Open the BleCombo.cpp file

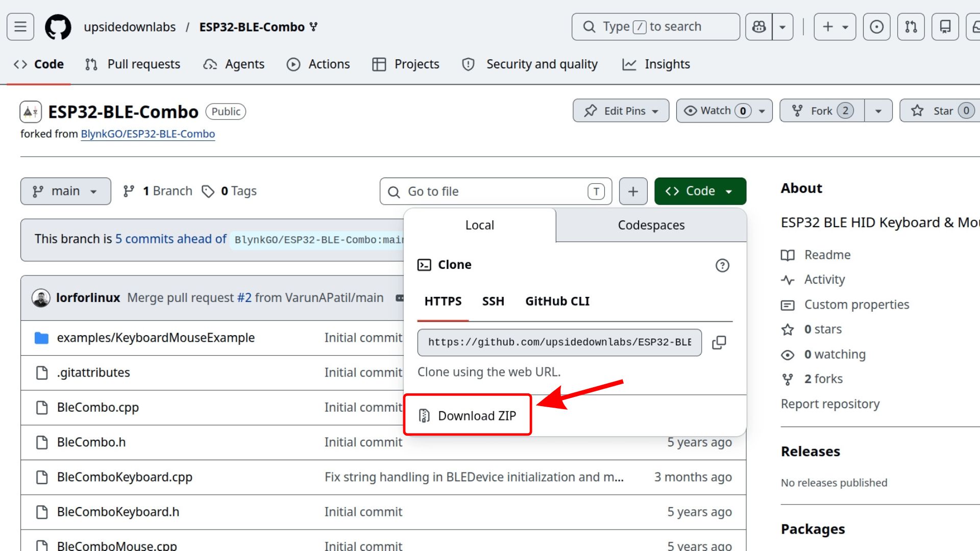pos(98,408)
